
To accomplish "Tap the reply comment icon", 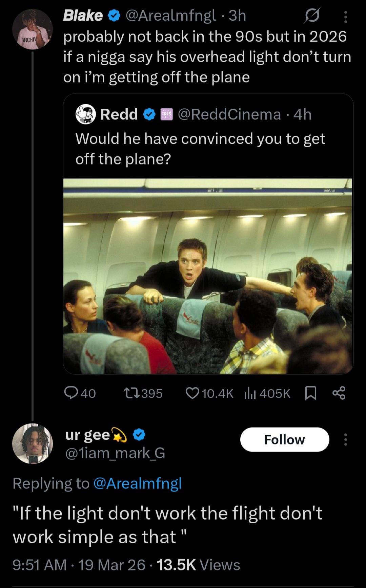I will [x=70, y=393].
